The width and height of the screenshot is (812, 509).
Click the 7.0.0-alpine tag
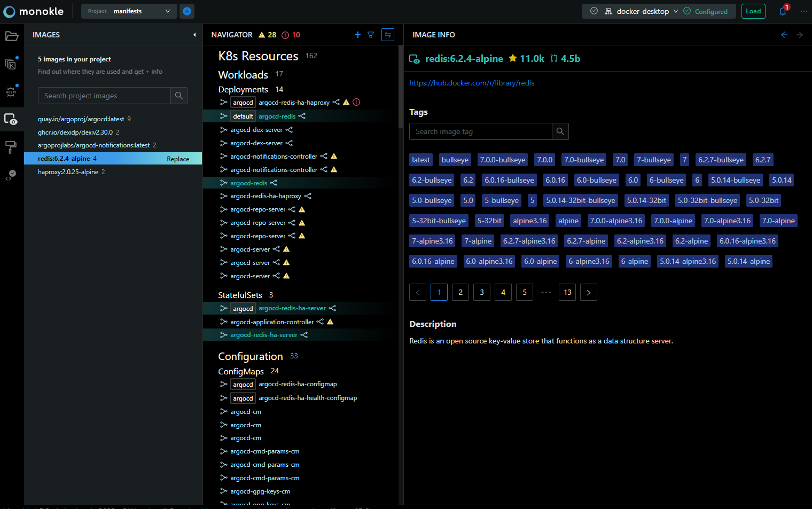point(673,221)
